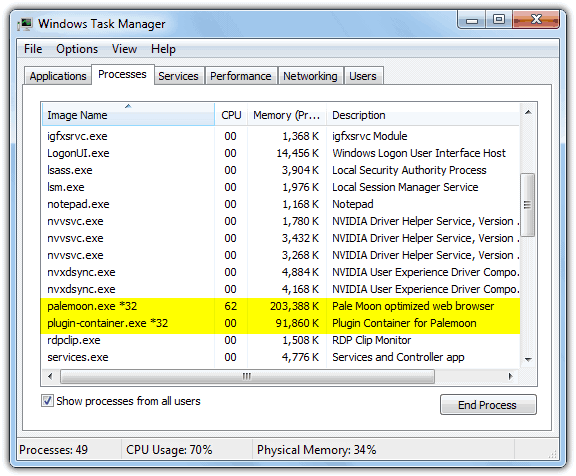The width and height of the screenshot is (576, 476).
Task: Click the horizontal scrollbar left arrow
Action: tap(50, 376)
